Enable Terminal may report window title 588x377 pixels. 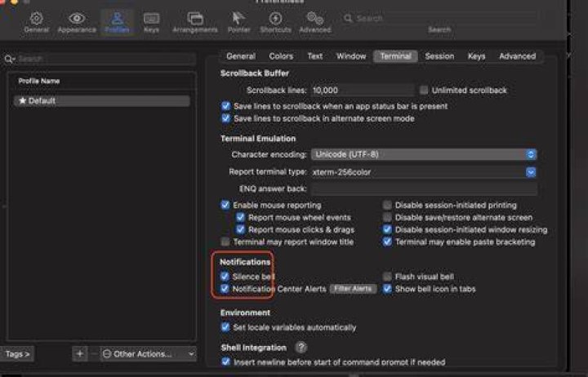point(225,242)
